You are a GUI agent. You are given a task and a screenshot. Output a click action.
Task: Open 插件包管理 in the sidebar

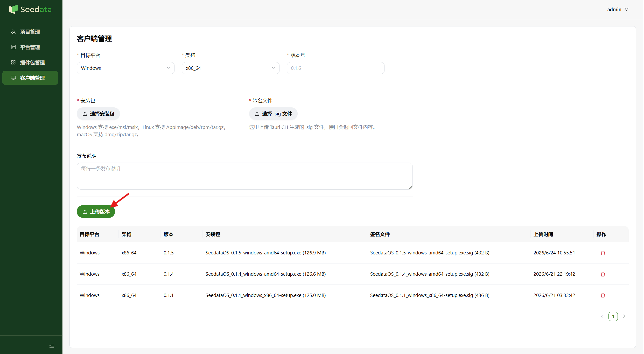[x=30, y=63]
